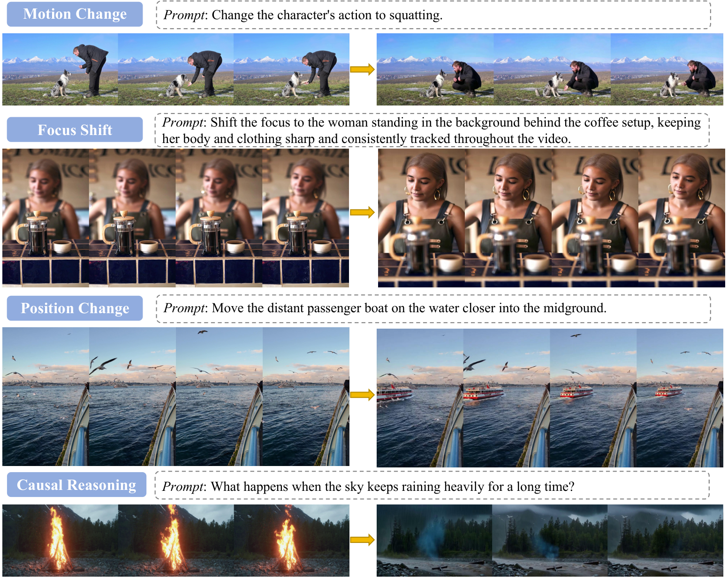
Task: Click the raining heavily prompt text box
Action: pyautogui.click(x=432, y=486)
